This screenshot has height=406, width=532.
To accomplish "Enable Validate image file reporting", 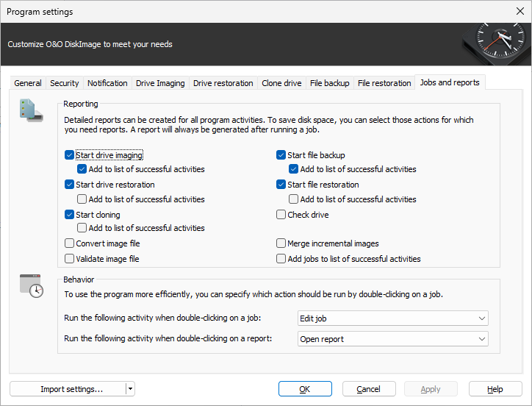I will point(69,259).
